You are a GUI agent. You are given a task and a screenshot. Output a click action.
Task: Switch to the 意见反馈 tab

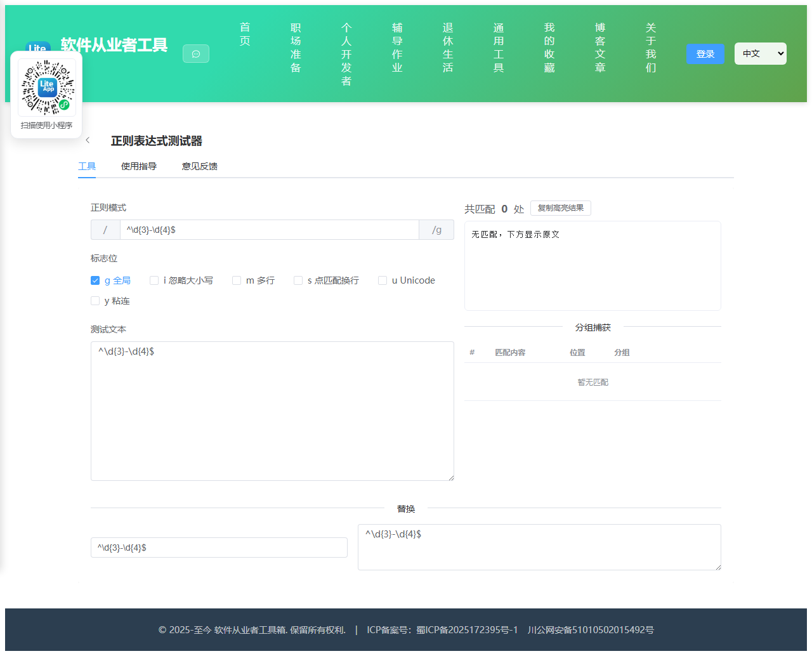(200, 166)
